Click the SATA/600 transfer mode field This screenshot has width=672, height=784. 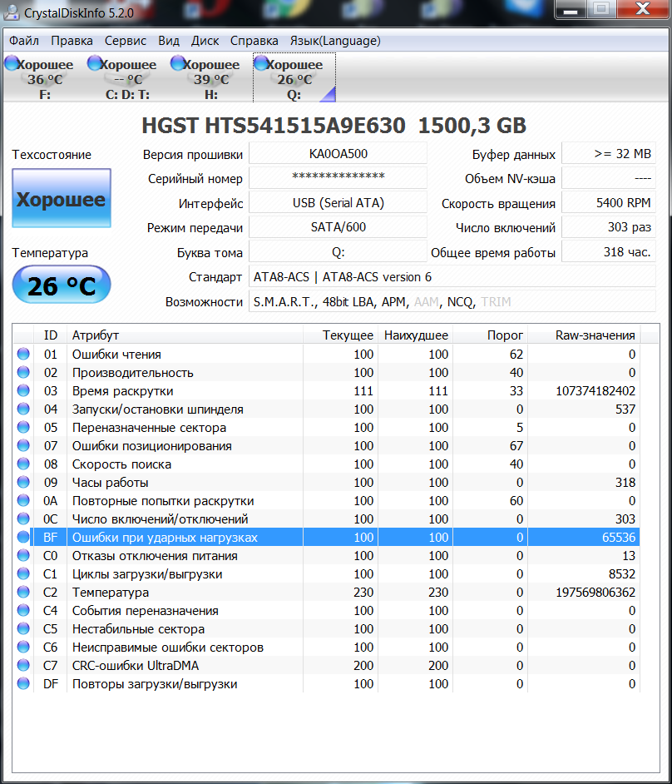[x=338, y=227]
